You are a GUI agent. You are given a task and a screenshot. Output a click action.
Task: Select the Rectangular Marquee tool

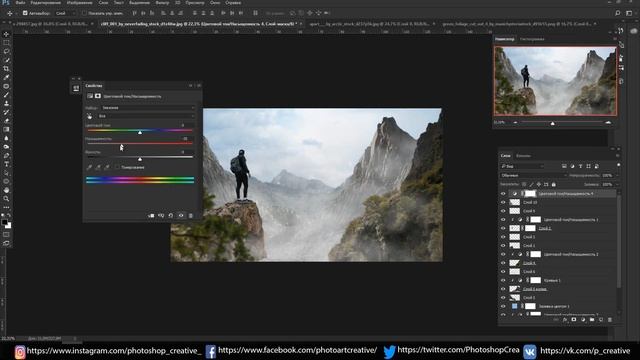pyautogui.click(x=6, y=43)
